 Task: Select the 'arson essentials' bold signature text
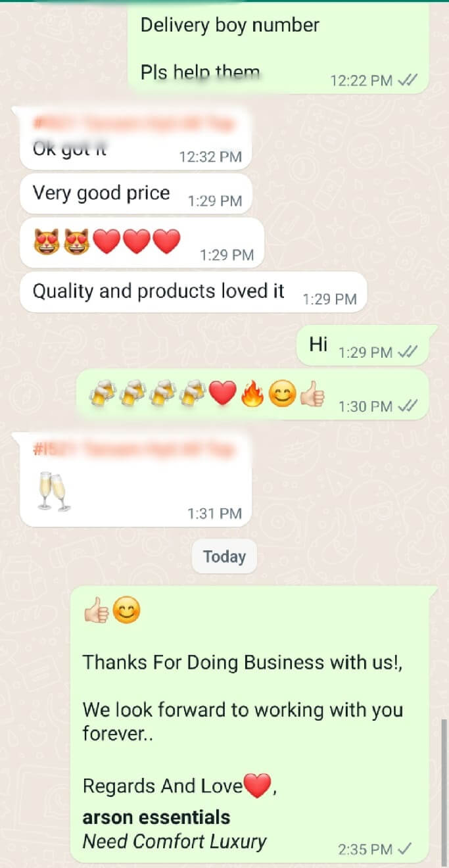[156, 817]
